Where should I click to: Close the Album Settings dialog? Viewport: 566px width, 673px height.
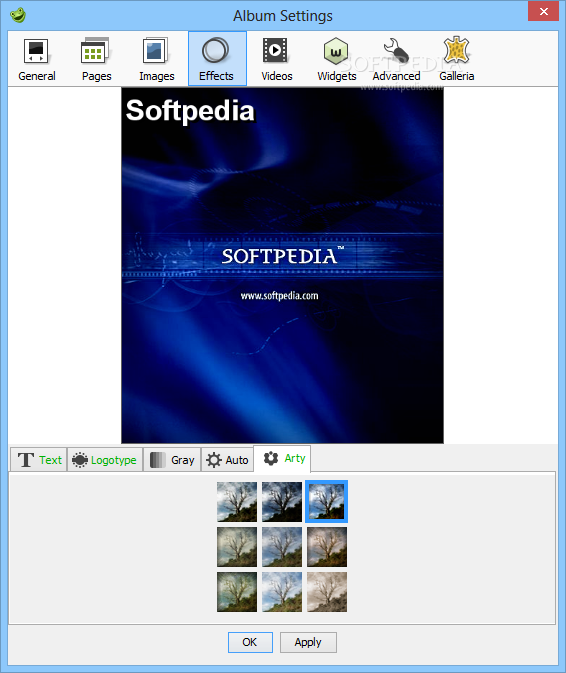(x=543, y=12)
